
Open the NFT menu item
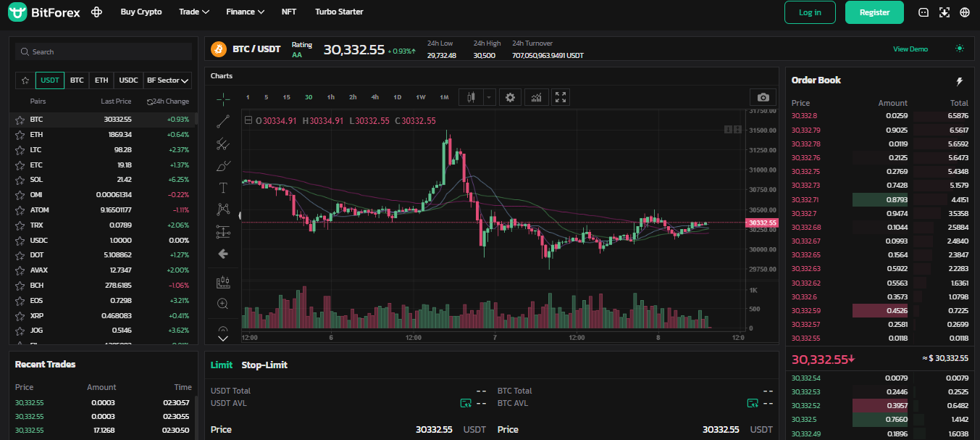click(289, 12)
